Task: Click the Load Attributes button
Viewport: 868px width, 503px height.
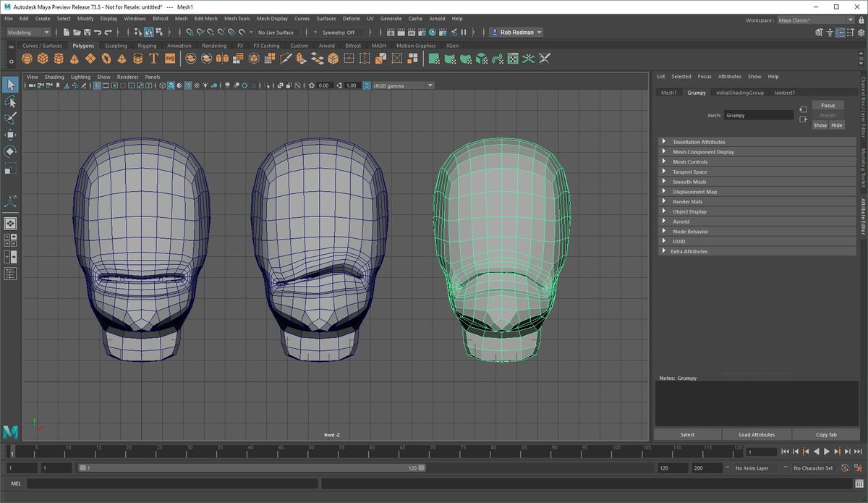Action: [x=757, y=435]
